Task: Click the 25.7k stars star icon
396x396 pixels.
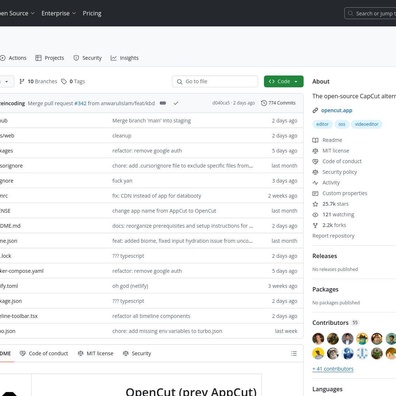Action: (x=315, y=204)
